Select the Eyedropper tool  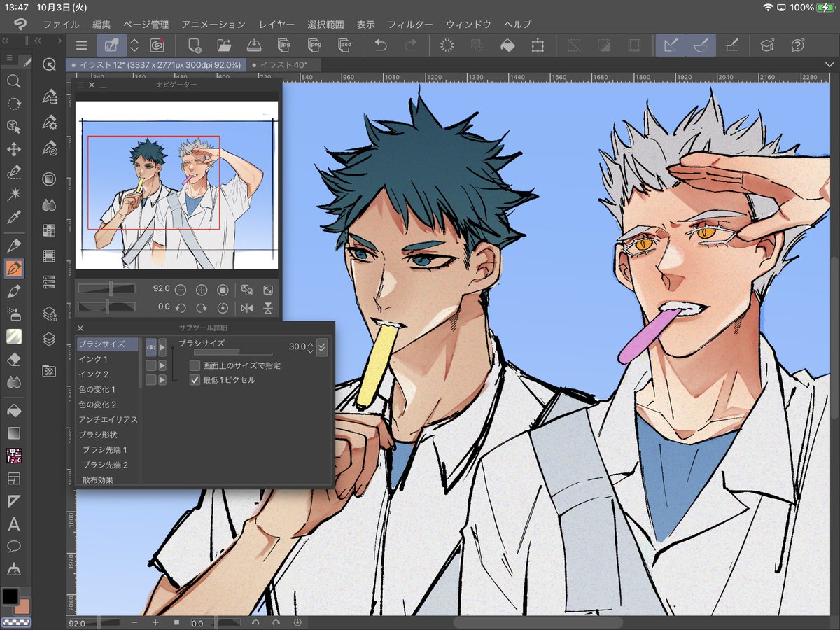pos(13,216)
